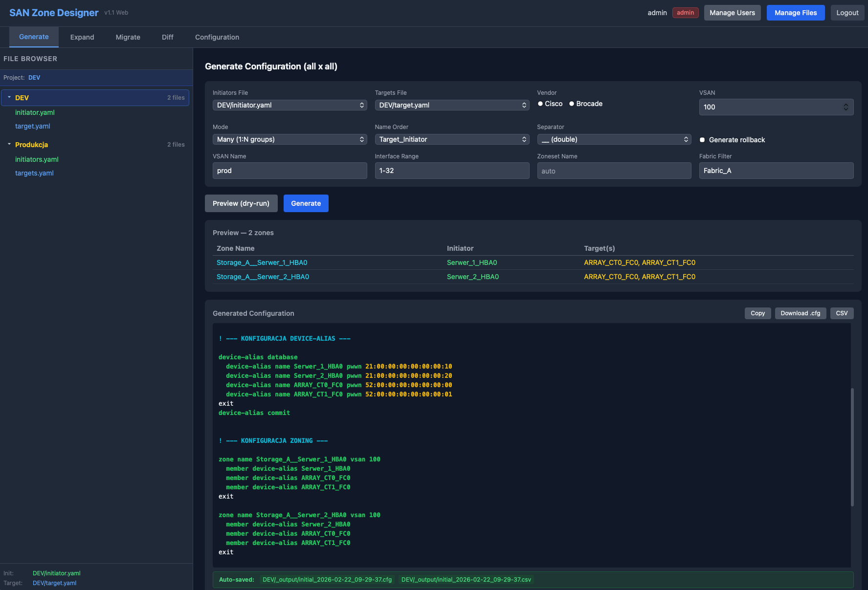
Task: Open the auto-saved CSV output link
Action: pos(466,579)
